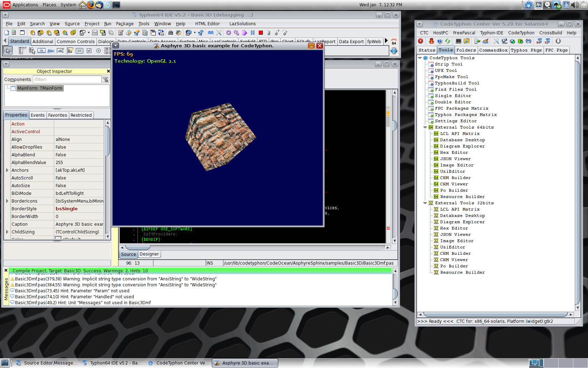Expand the Anchors property
588x368 pixels.
tap(7, 170)
